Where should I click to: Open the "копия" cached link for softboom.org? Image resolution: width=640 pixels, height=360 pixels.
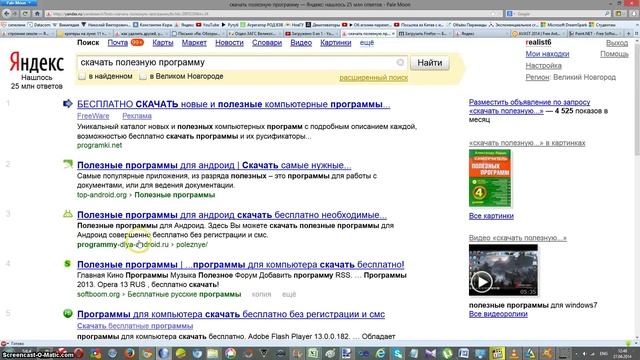pos(261,294)
